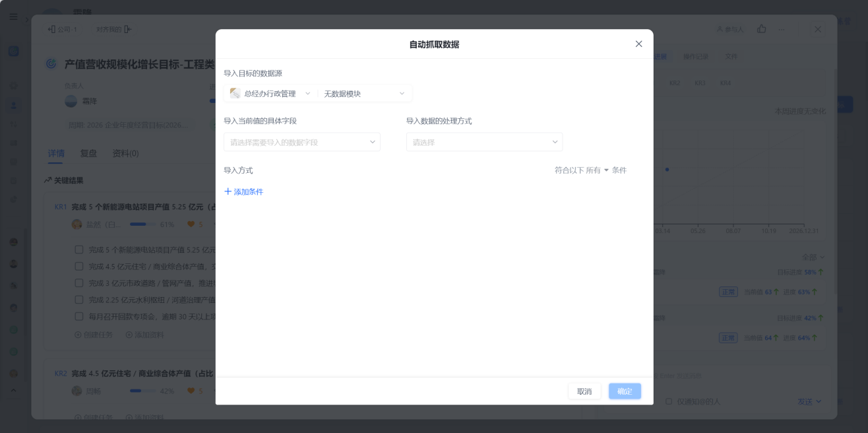Close the objective detail panel
868x433 pixels.
click(818, 29)
